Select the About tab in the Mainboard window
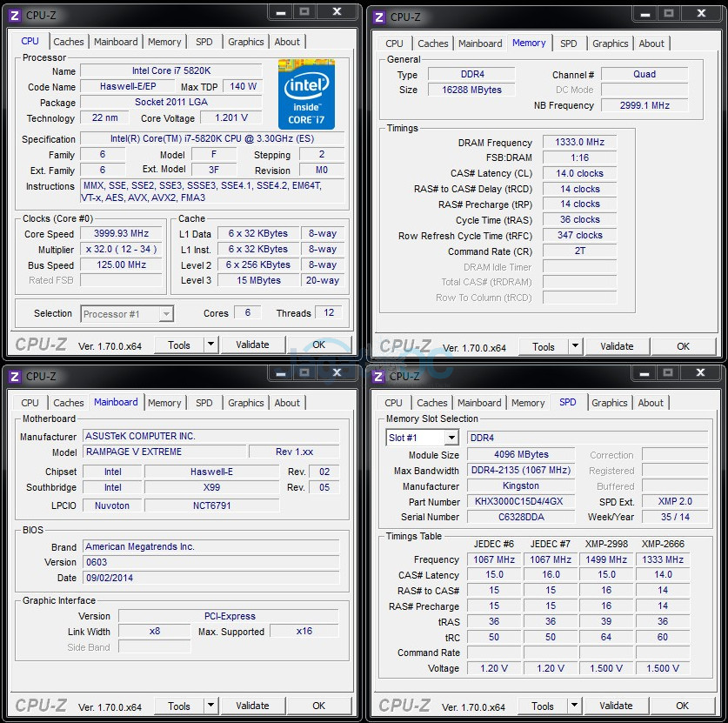The image size is (728, 723). [287, 403]
